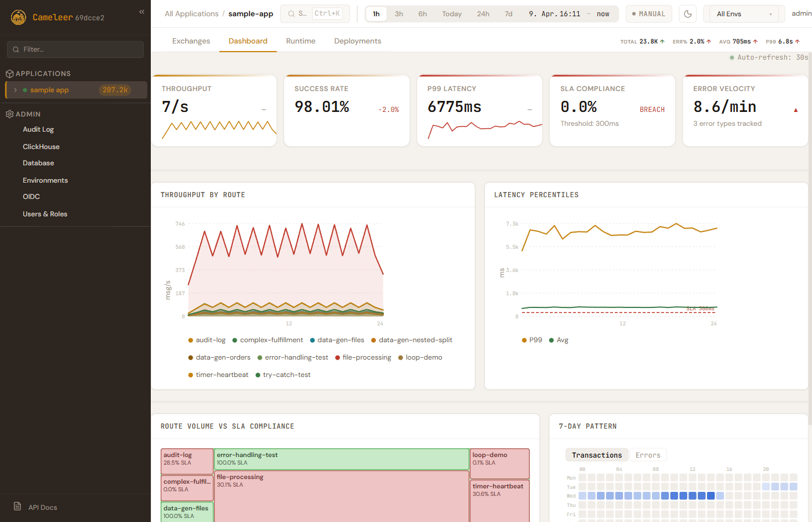Image resolution: width=812 pixels, height=522 pixels.
Task: Open API Docs document icon
Action: coord(17,506)
